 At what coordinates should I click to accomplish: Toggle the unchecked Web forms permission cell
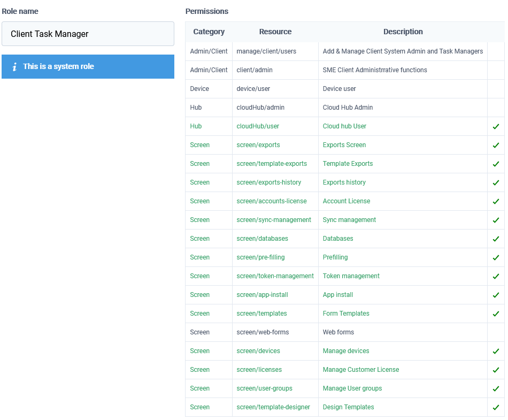coord(496,332)
